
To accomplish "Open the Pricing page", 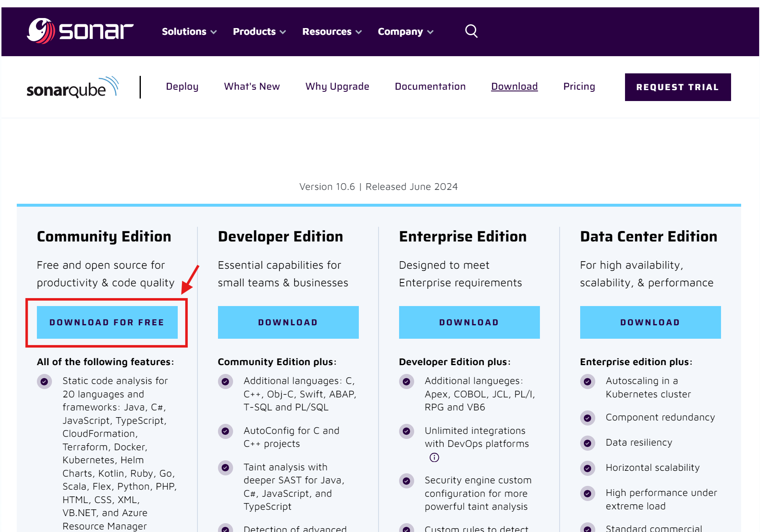I will click(x=579, y=86).
